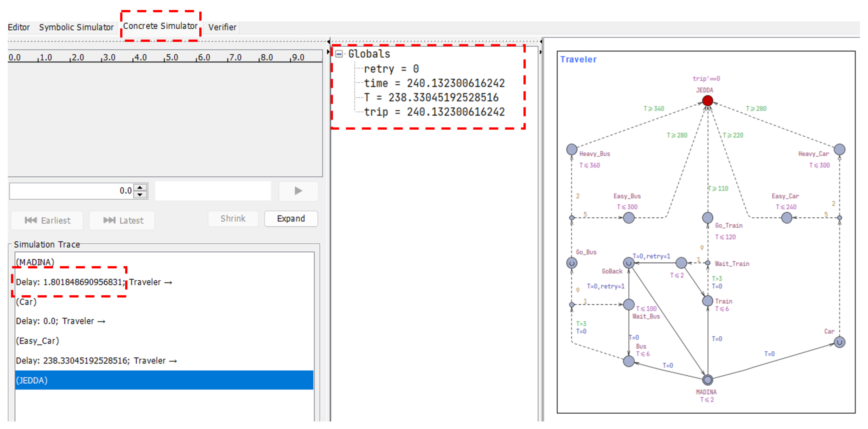Collapse the Globals tree node
Screen dimensions: 868x429
click(x=339, y=54)
